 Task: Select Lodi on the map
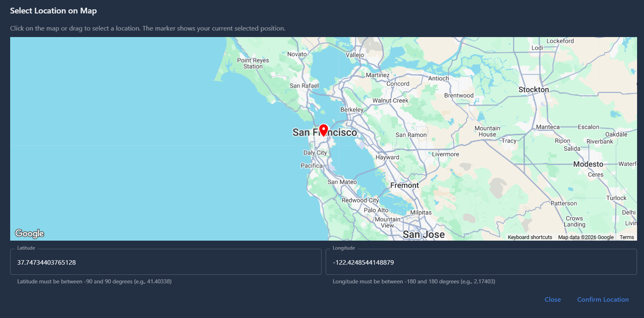(537, 48)
